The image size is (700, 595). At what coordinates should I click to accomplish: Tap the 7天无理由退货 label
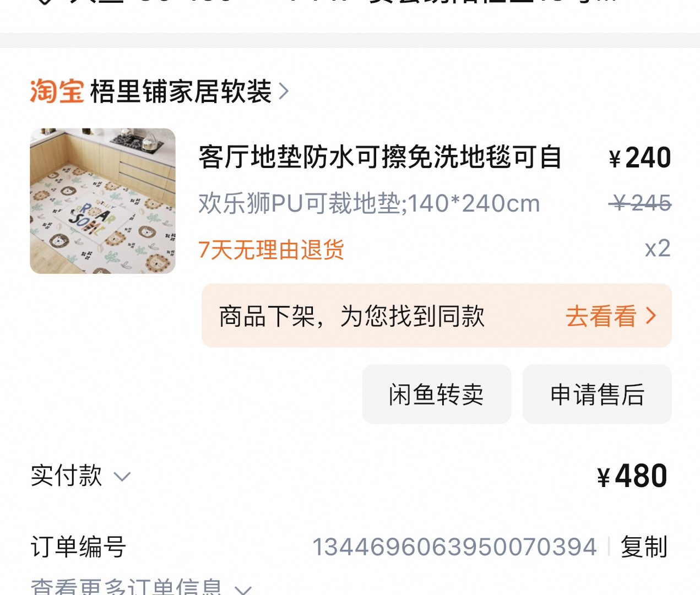tap(271, 250)
